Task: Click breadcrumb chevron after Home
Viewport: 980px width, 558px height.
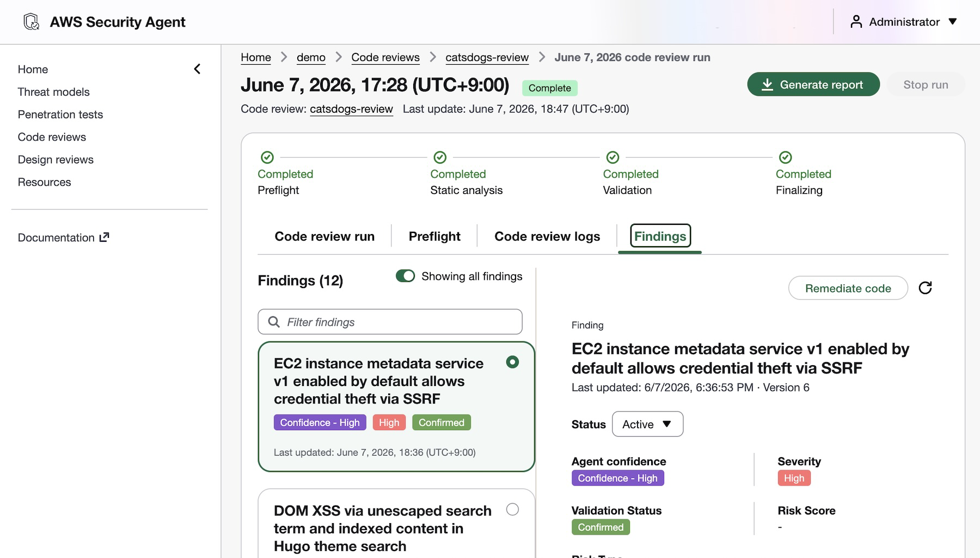Action: tap(284, 57)
